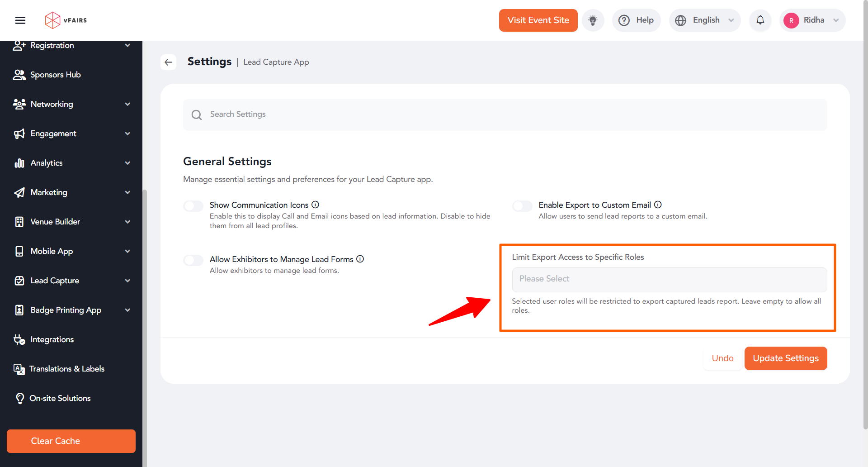868x467 pixels.
Task: Click the Visit Event Site button
Action: [538, 20]
